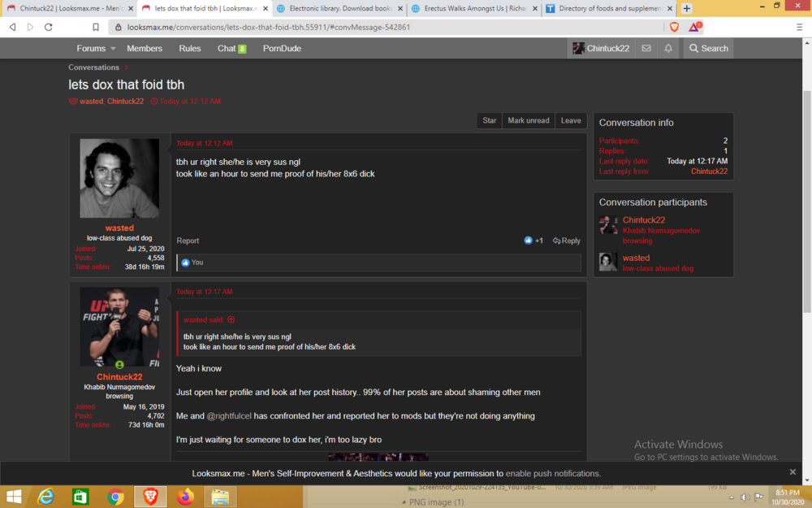Launch Google Chrome from taskbar
Screen dimensions: 812x508
point(115,497)
